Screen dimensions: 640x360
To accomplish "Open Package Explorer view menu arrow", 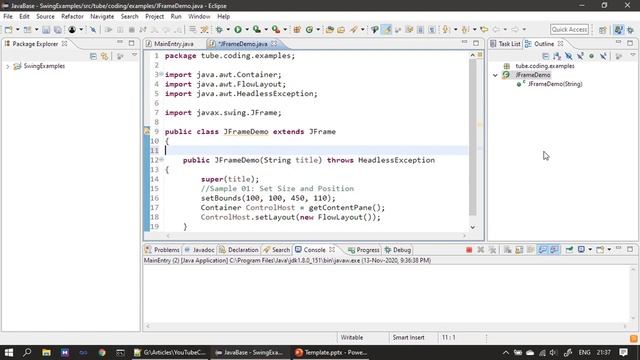I will tap(134, 55).
